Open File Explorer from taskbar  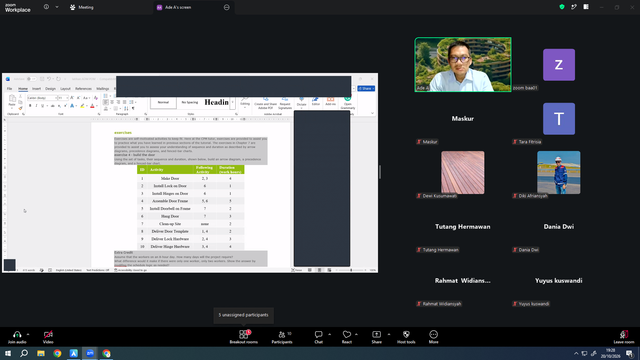coord(41,353)
